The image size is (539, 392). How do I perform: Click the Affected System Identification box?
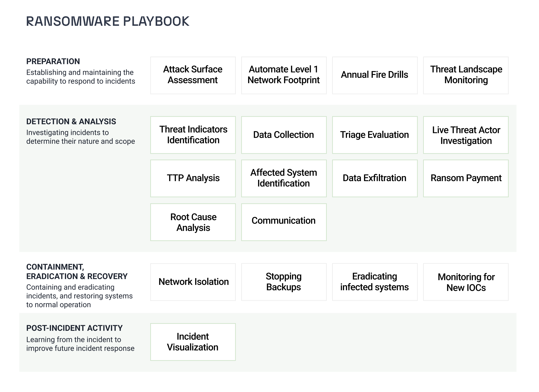pyautogui.click(x=284, y=178)
